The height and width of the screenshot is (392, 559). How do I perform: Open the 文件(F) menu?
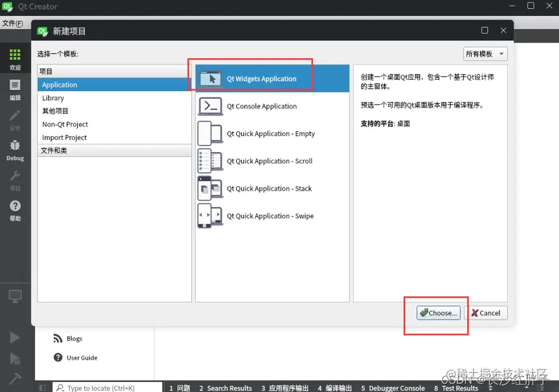(x=13, y=23)
